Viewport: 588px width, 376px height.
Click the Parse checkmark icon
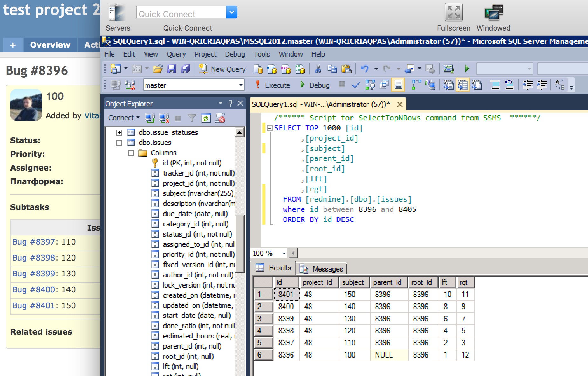pos(356,85)
